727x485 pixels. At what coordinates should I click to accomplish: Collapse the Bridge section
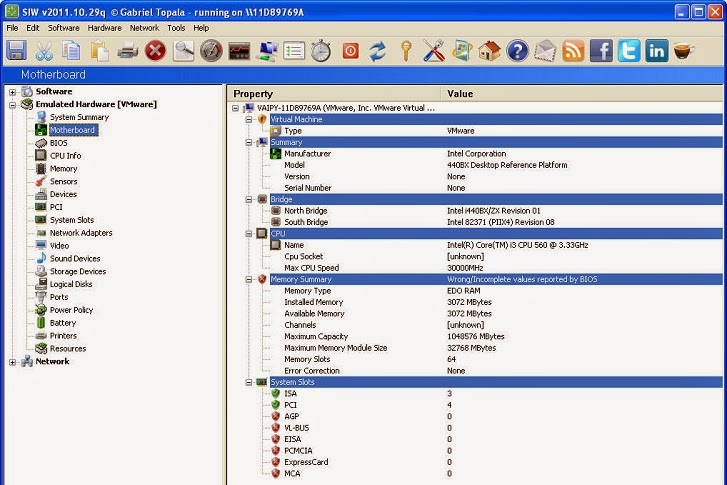[249, 199]
